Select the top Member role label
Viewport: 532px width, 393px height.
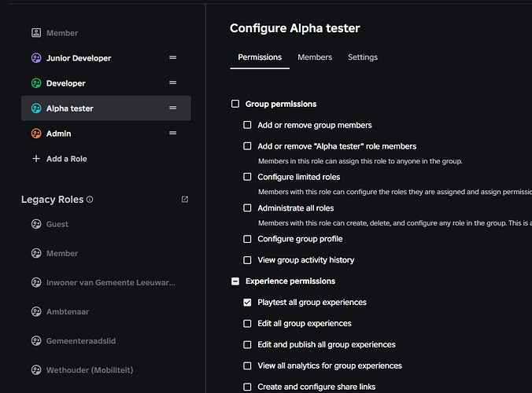tap(62, 33)
